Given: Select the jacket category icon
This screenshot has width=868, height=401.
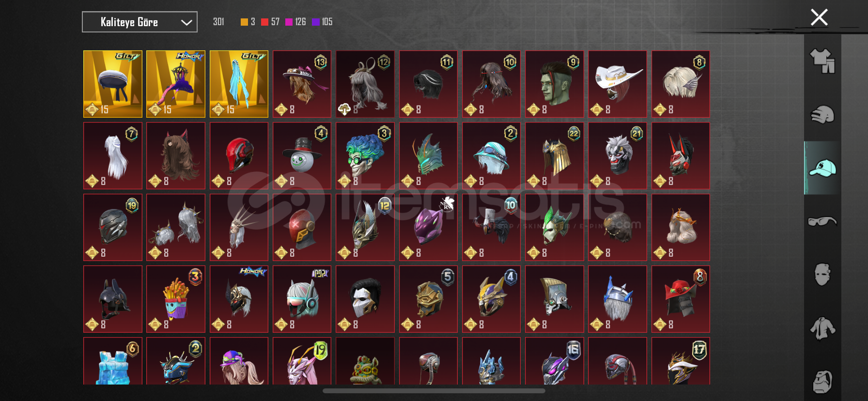Looking at the screenshot, I should (x=822, y=328).
